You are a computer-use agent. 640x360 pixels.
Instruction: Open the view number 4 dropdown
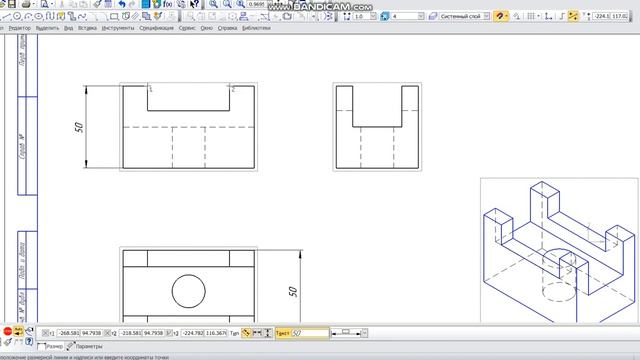coord(421,16)
